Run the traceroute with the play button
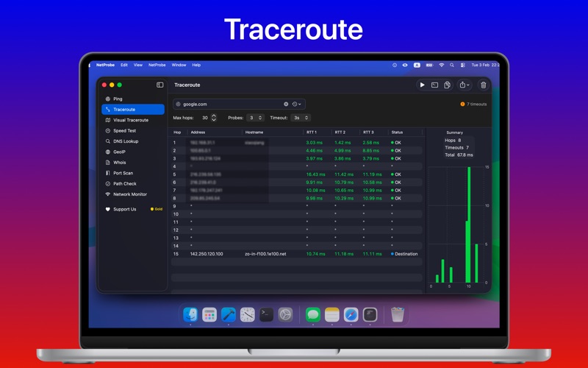 [422, 85]
